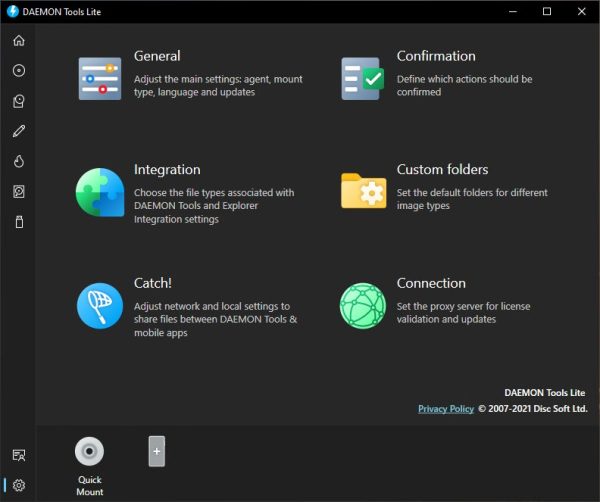Click 'Adjust network and local settings' description

pos(215,319)
